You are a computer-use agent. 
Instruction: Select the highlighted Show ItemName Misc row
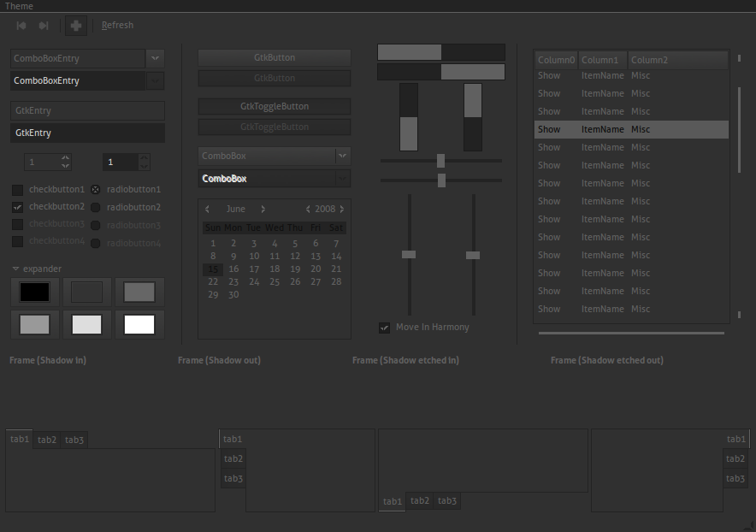click(631, 129)
